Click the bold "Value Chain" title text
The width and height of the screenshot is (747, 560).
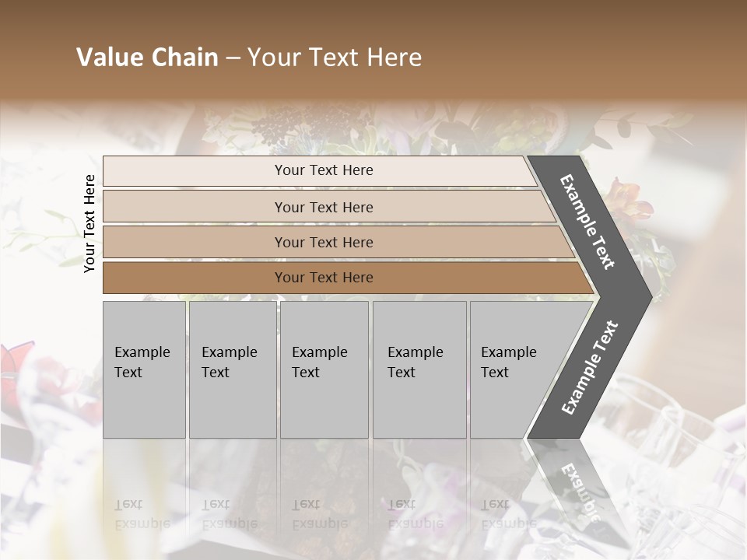pyautogui.click(x=147, y=58)
